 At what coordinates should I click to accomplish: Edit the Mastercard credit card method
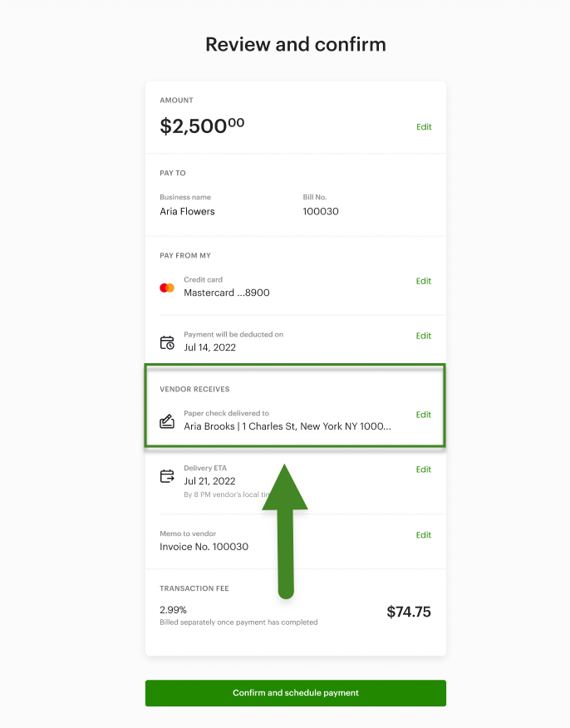424,281
